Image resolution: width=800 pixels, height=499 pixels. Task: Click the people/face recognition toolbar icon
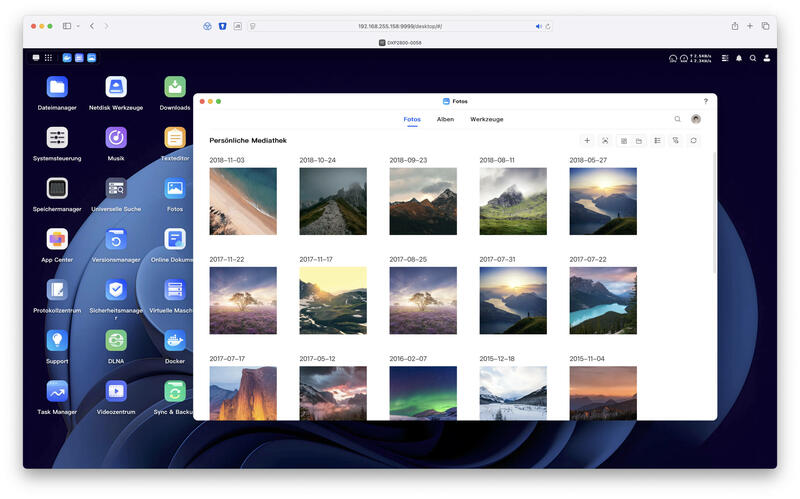(605, 140)
